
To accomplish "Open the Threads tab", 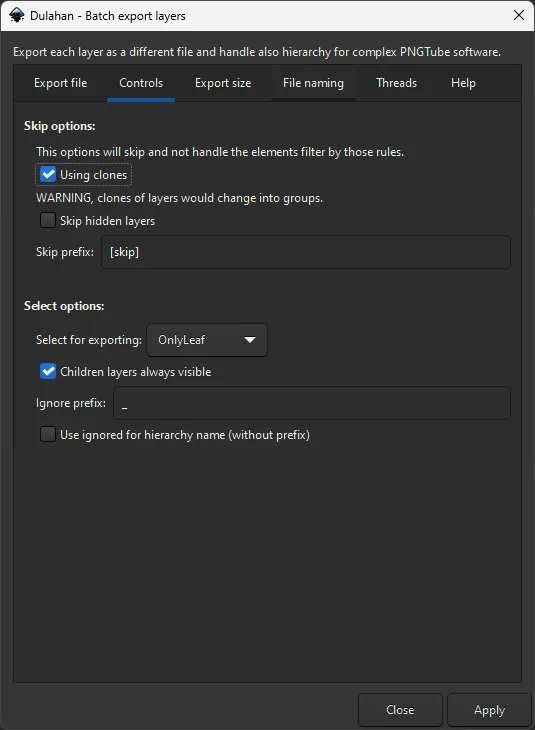I will tap(397, 83).
